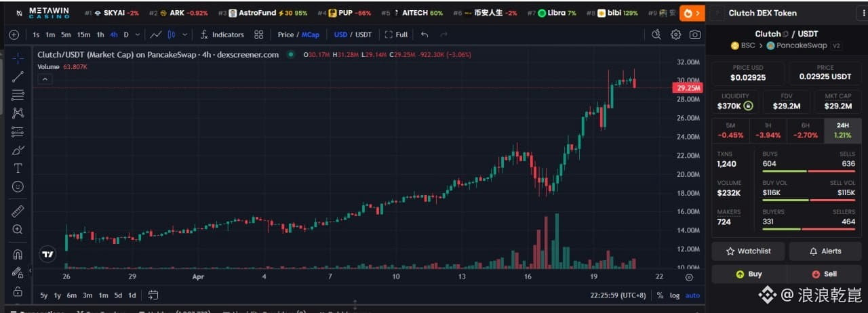This screenshot has height=313, width=868.
Task: Toggle lock all drawing tools
Action: coord(18,291)
